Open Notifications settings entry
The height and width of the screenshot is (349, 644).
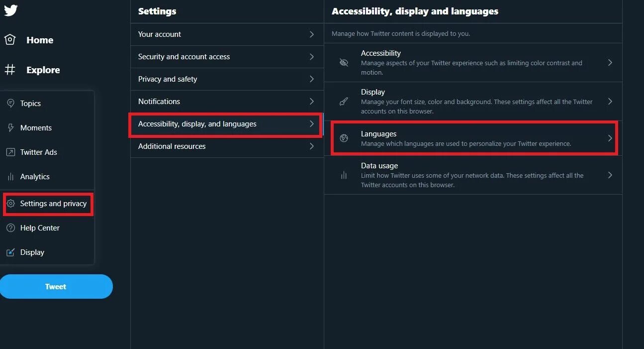[159, 102]
